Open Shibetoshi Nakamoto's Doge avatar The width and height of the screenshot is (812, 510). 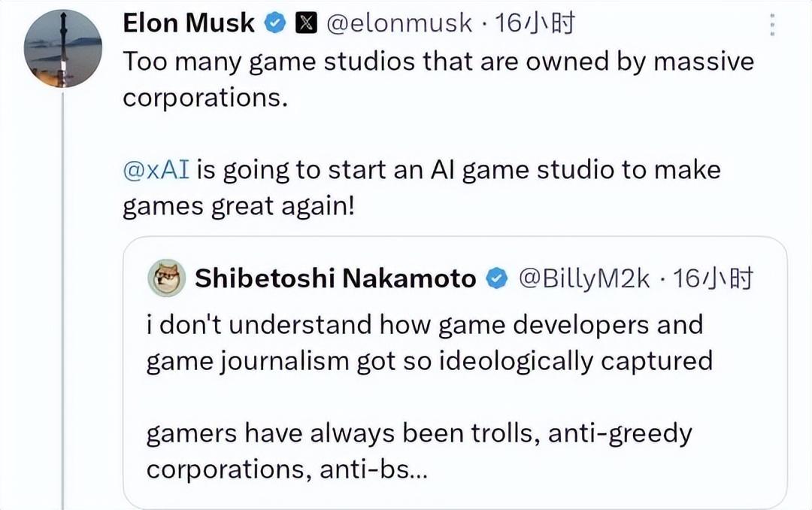coord(167,279)
